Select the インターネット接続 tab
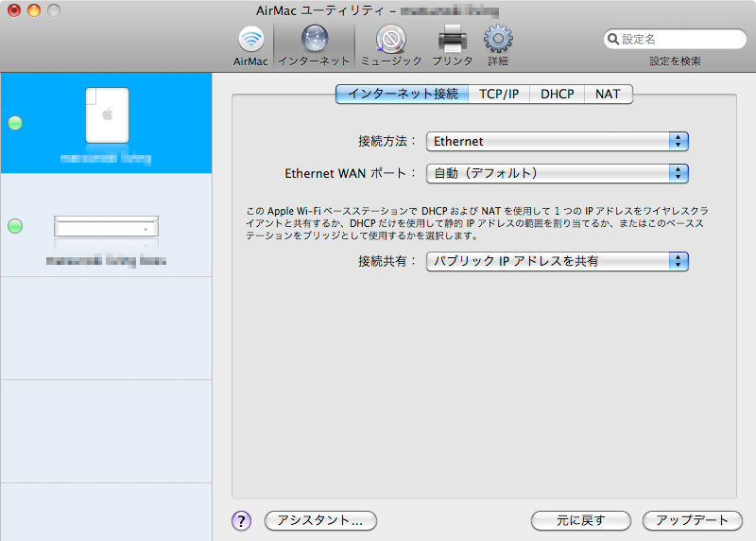Screen dimensions: 756x541 [x=402, y=94]
